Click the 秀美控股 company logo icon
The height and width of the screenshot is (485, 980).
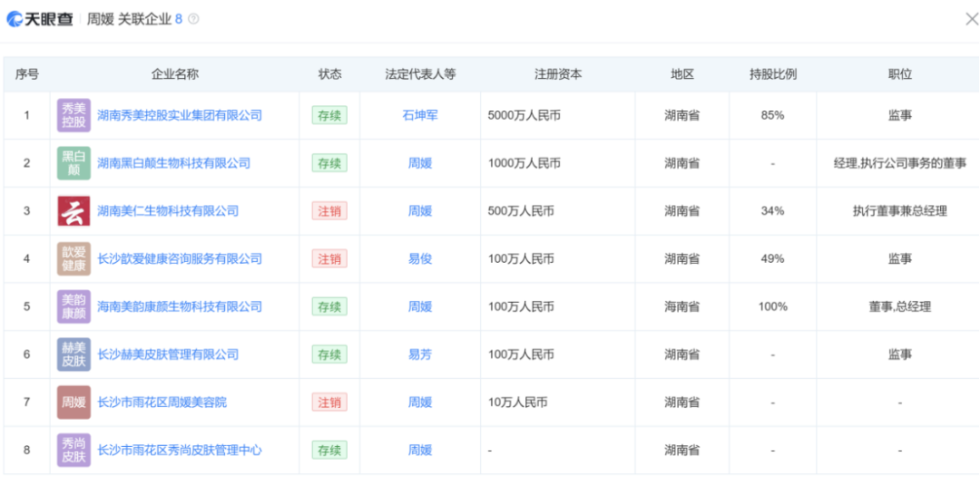tap(73, 115)
